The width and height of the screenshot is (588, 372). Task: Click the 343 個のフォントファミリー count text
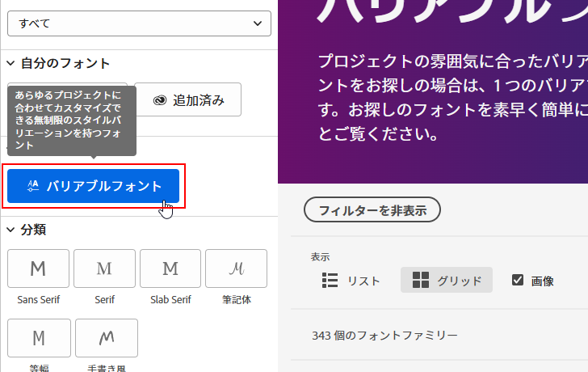pyautogui.click(x=384, y=336)
